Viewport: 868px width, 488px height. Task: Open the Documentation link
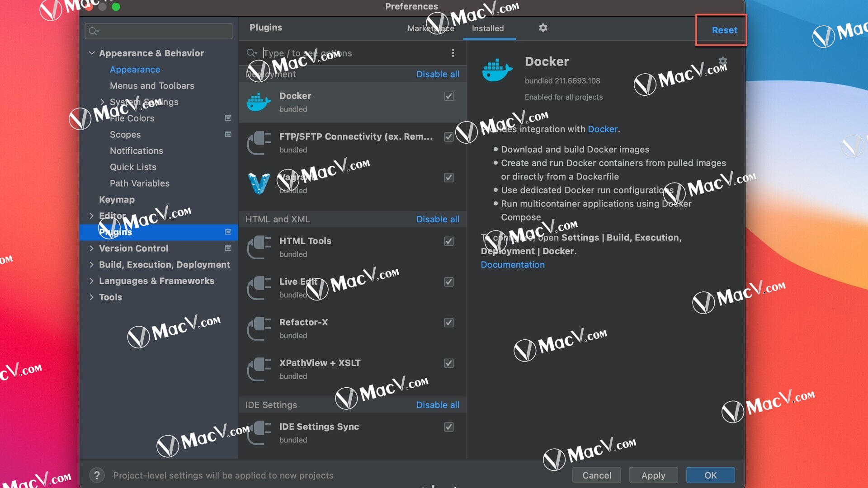(513, 264)
